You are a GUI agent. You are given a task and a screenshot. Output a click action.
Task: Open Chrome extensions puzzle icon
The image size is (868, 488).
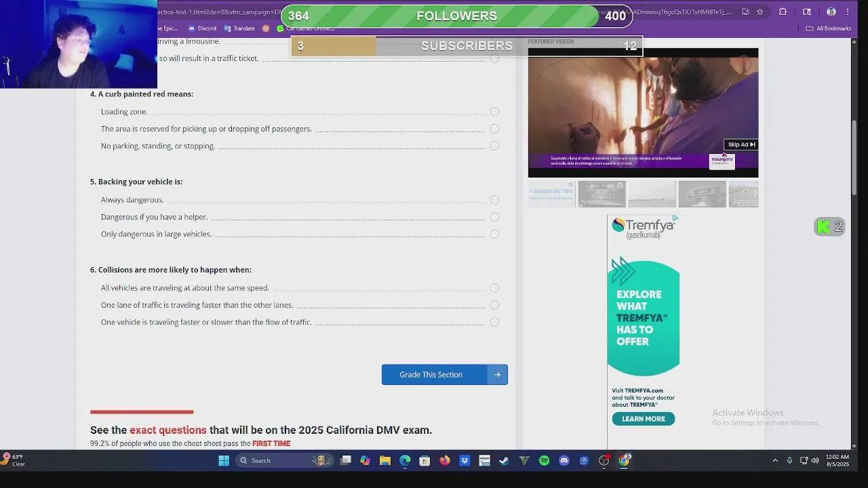pyautogui.click(x=783, y=12)
